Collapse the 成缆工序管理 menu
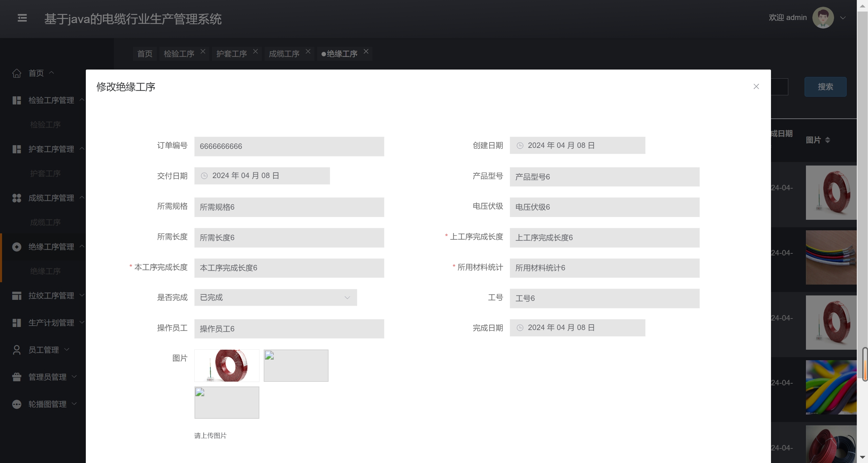The height and width of the screenshot is (463, 868). [x=82, y=197]
